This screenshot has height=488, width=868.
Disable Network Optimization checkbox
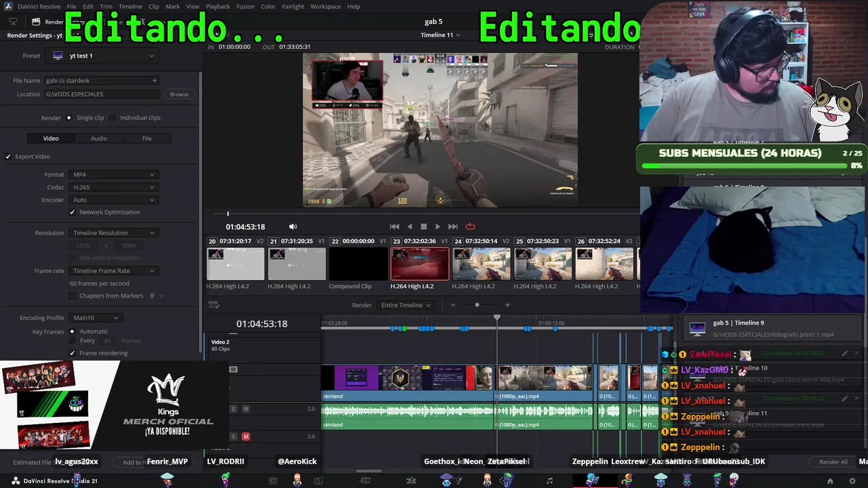tap(73, 212)
